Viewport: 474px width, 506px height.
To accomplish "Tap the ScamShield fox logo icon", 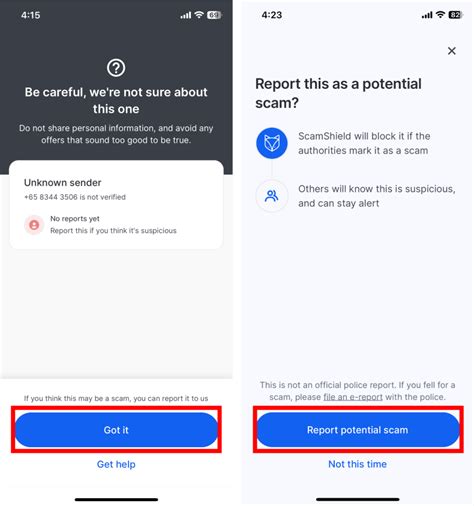I will coord(272,143).
